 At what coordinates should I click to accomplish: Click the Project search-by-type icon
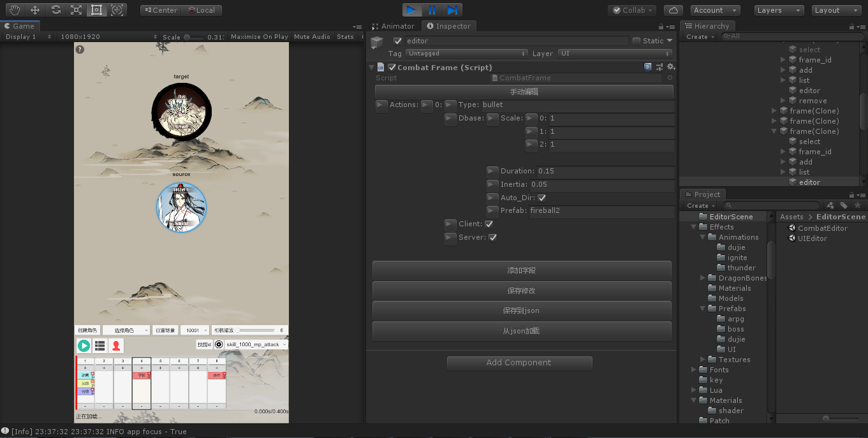tap(830, 205)
